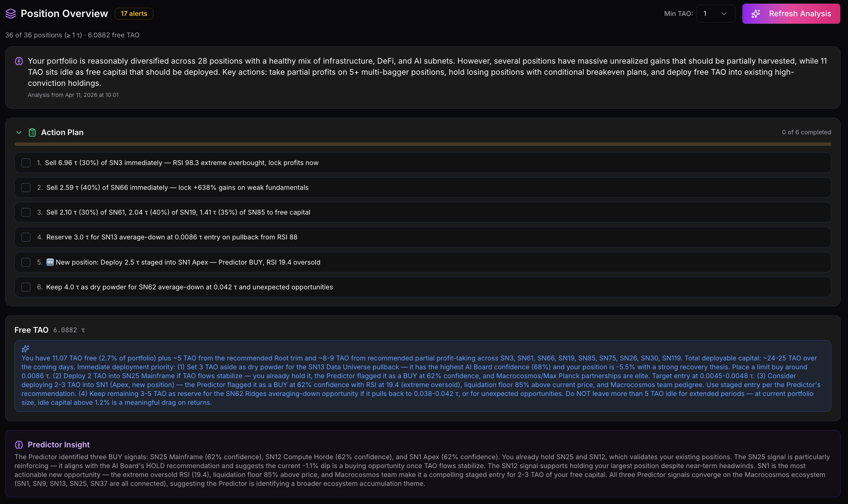Image resolution: width=848 pixels, height=504 pixels.
Task: Mark the Keep 4.0 τ dry powder checkbox
Action: click(x=26, y=287)
